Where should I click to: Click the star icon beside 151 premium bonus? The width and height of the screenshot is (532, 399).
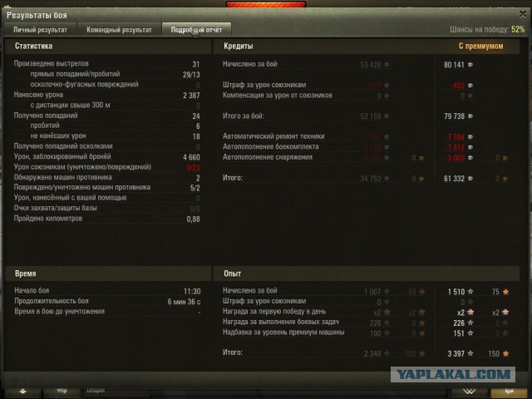(x=470, y=333)
